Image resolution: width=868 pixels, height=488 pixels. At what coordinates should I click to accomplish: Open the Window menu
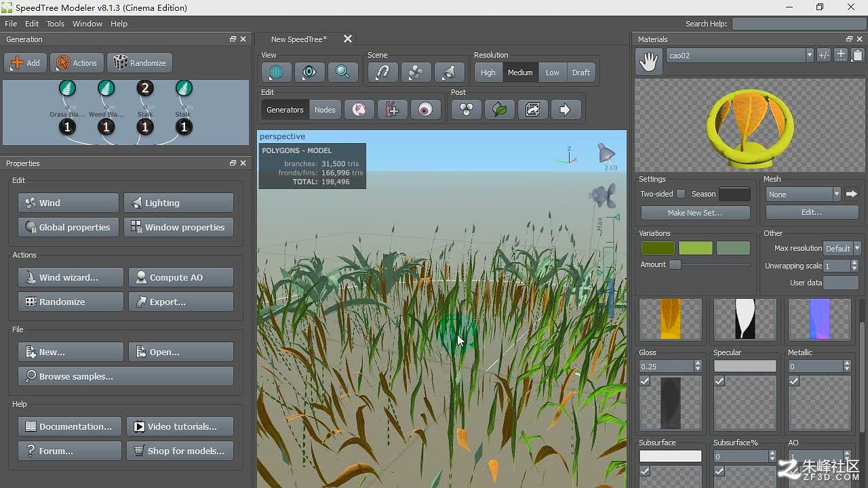[87, 24]
